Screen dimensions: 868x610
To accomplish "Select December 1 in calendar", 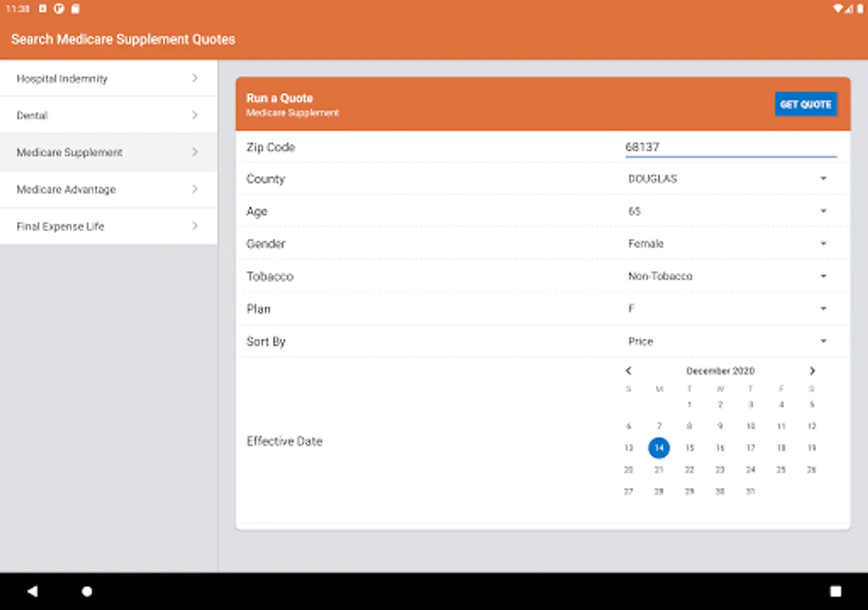I will pos(690,405).
